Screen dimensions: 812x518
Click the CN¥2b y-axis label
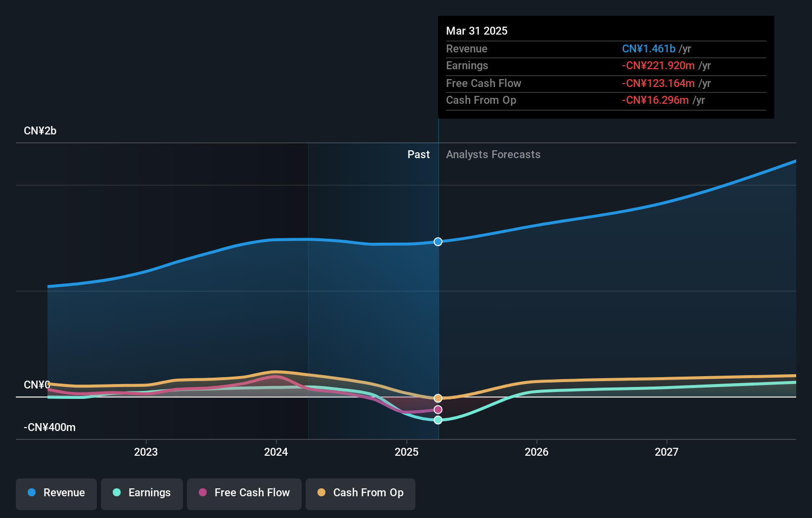pos(40,131)
